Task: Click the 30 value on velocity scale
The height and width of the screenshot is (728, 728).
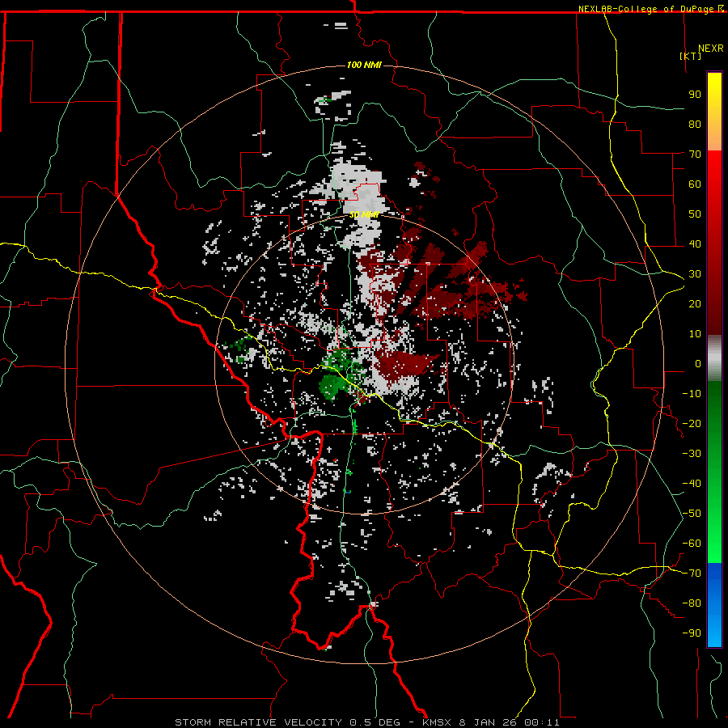Action: pyautogui.click(x=695, y=274)
